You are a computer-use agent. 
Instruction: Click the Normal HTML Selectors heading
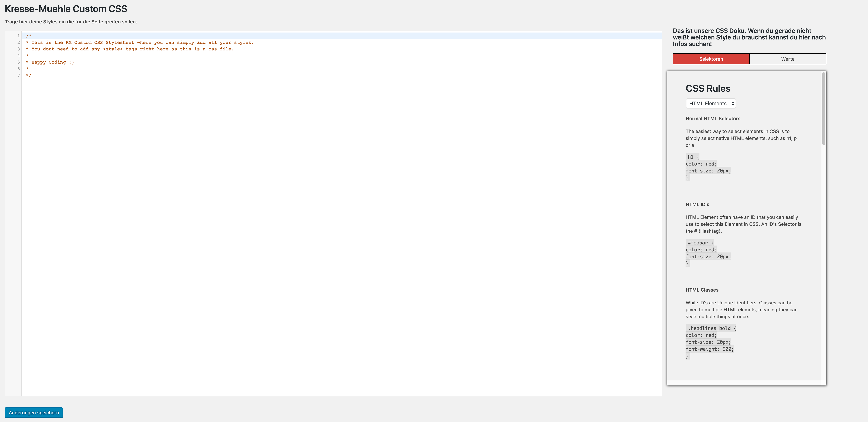pos(713,119)
